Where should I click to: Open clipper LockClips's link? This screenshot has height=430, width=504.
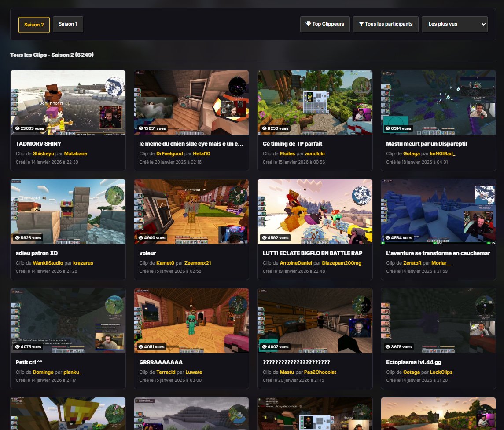(441, 372)
